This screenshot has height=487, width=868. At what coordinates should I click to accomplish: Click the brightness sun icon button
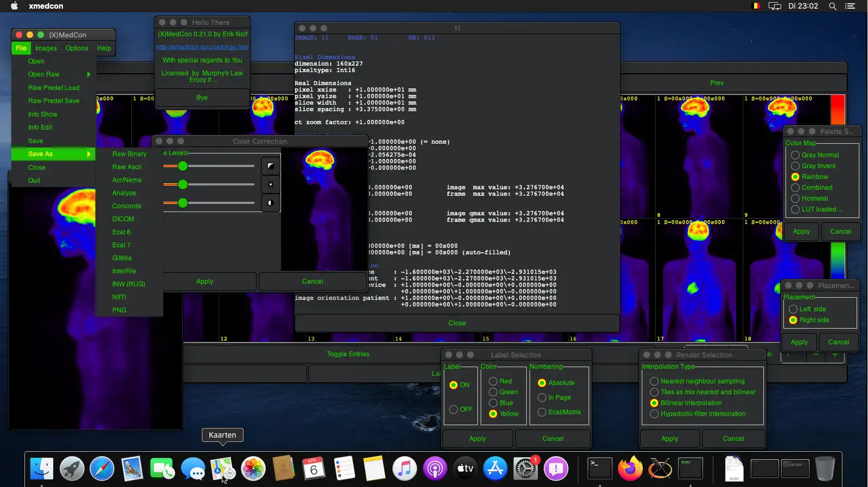270,184
